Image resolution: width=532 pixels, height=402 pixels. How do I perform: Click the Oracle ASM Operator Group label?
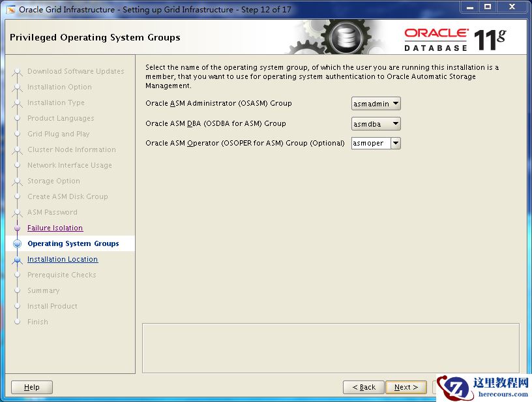pos(245,144)
